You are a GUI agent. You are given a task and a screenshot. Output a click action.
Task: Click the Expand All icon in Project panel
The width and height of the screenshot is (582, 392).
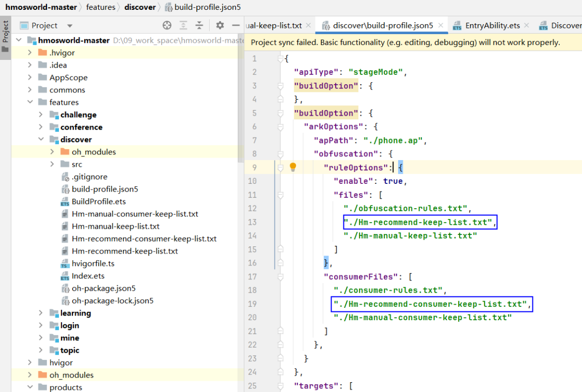183,25
